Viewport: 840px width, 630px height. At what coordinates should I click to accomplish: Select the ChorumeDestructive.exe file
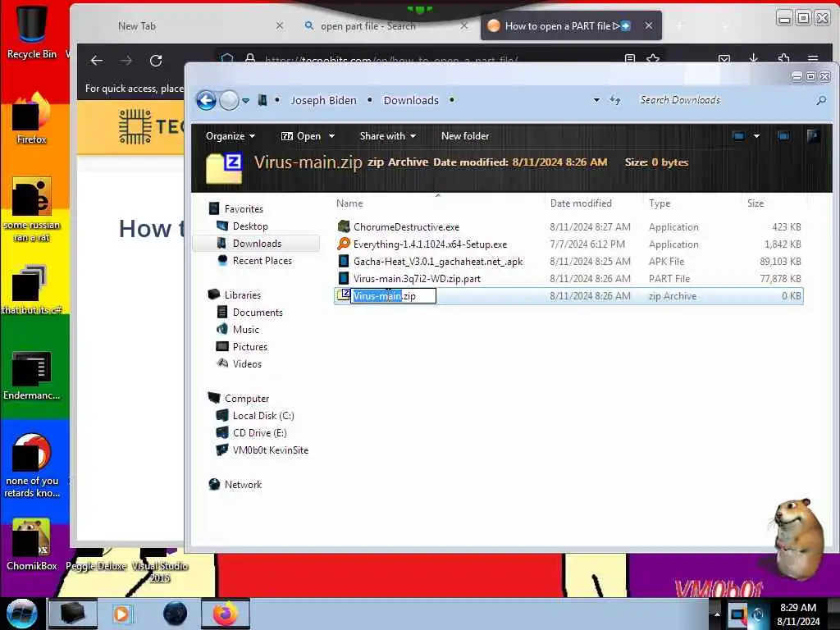[568, 227]
